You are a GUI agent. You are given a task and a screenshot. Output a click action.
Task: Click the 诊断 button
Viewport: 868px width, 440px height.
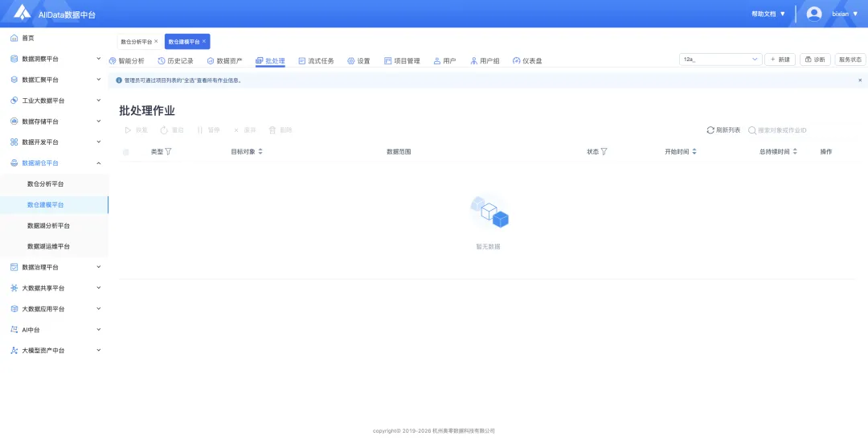pos(815,60)
